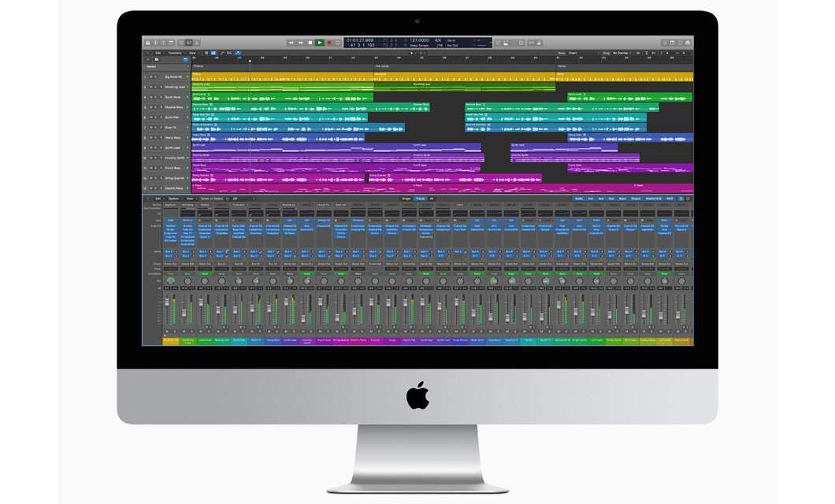Open the Smart Controls icon
Viewport: 835px width, 504px height.
click(x=181, y=43)
